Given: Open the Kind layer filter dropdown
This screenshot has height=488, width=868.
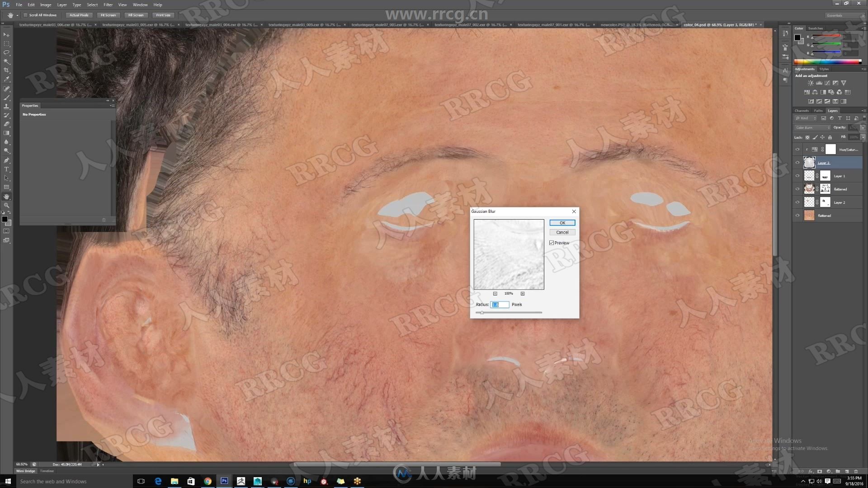Looking at the screenshot, I should pyautogui.click(x=806, y=118).
